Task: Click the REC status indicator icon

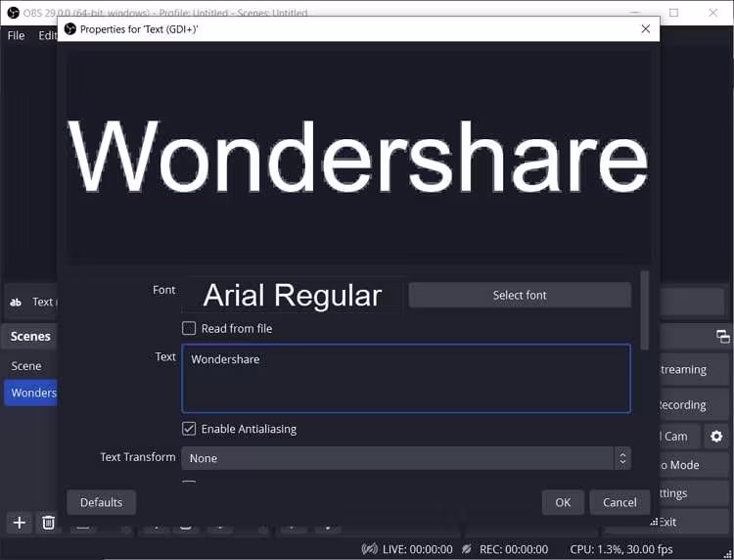Action: pyautogui.click(x=466, y=549)
